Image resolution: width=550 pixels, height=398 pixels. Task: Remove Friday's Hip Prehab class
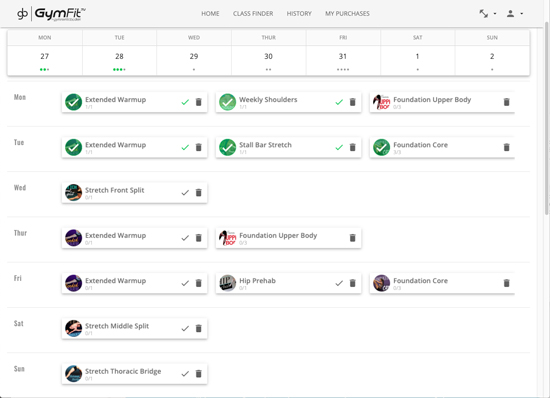coord(353,283)
